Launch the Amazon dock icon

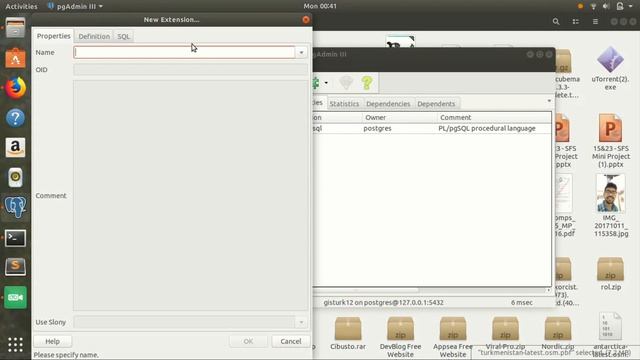[15, 147]
